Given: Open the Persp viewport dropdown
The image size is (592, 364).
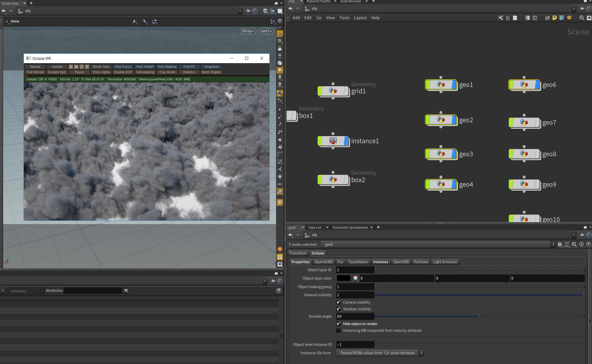Looking at the screenshot, I should point(248,31).
